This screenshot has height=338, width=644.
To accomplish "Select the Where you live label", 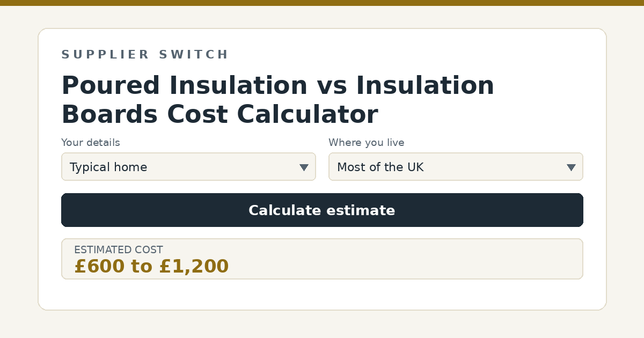I will tap(367, 143).
